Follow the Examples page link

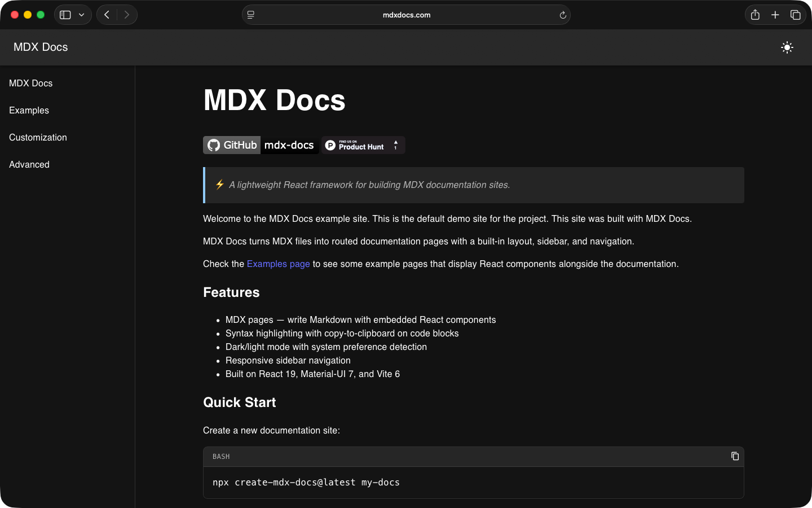(x=278, y=264)
